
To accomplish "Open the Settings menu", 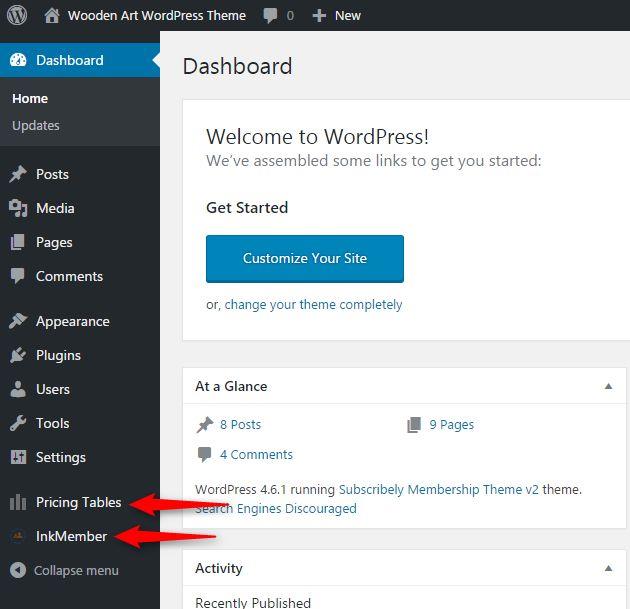I will pos(61,458).
